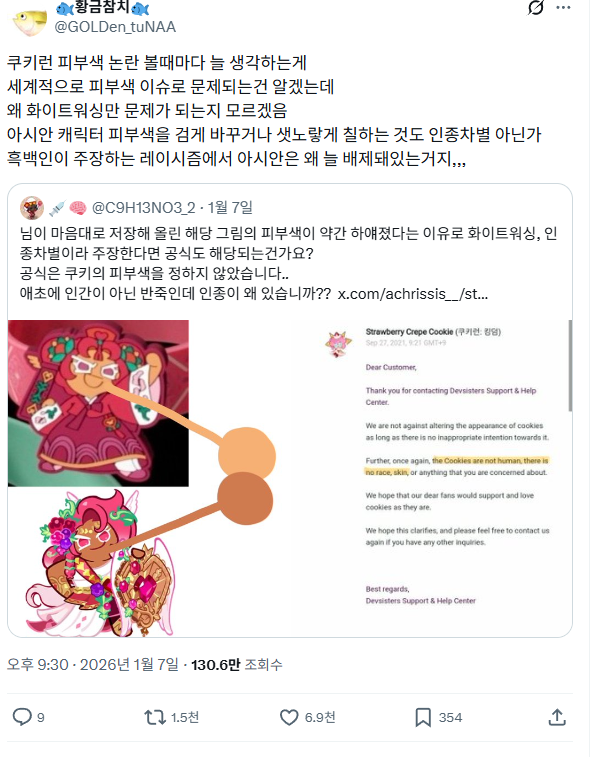Image resolution: width=591 pixels, height=757 pixels.
Task: Open the share upload icon
Action: 557,717
